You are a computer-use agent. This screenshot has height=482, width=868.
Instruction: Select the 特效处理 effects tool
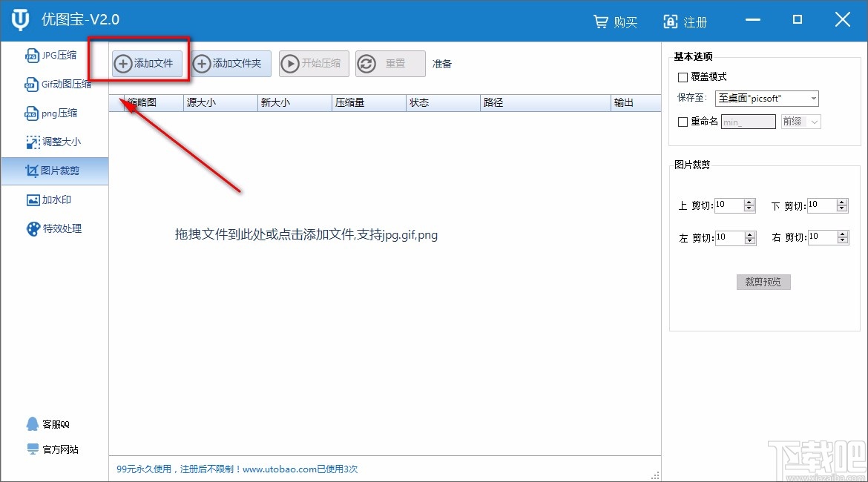point(54,228)
